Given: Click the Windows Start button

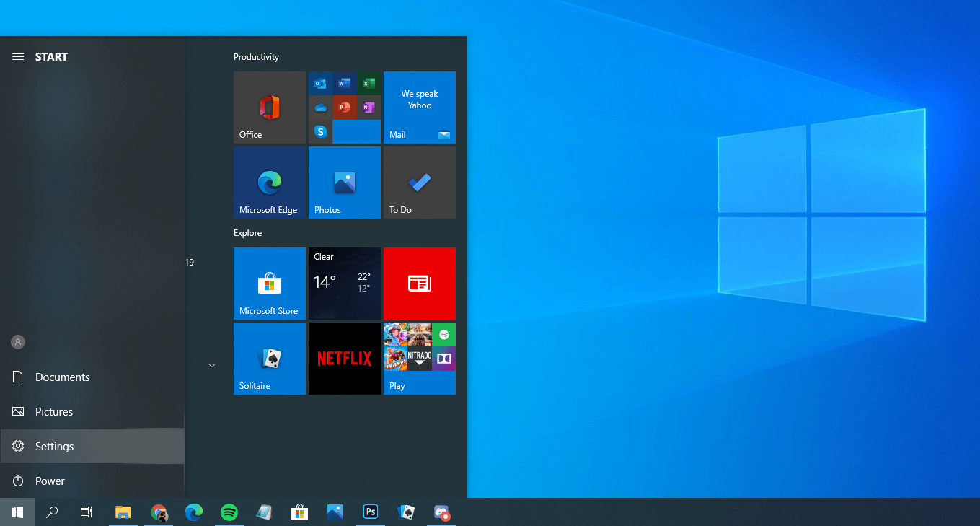Looking at the screenshot, I should click(17, 512).
